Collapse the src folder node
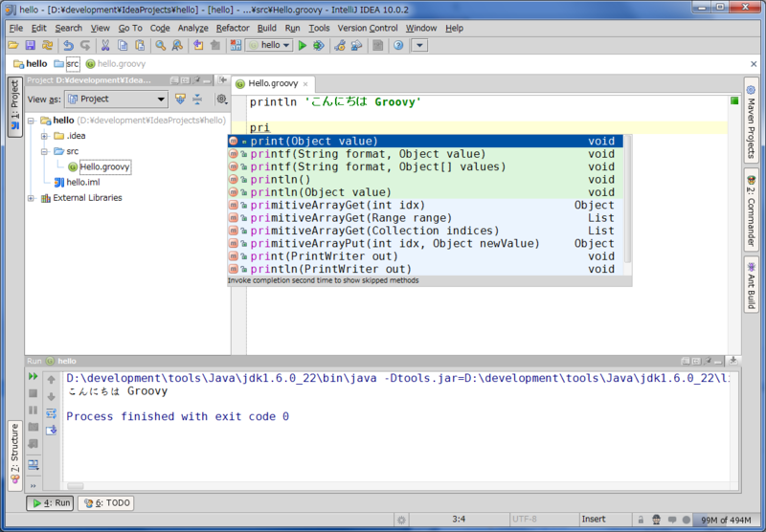Screen dimensions: 766x532 point(44,151)
